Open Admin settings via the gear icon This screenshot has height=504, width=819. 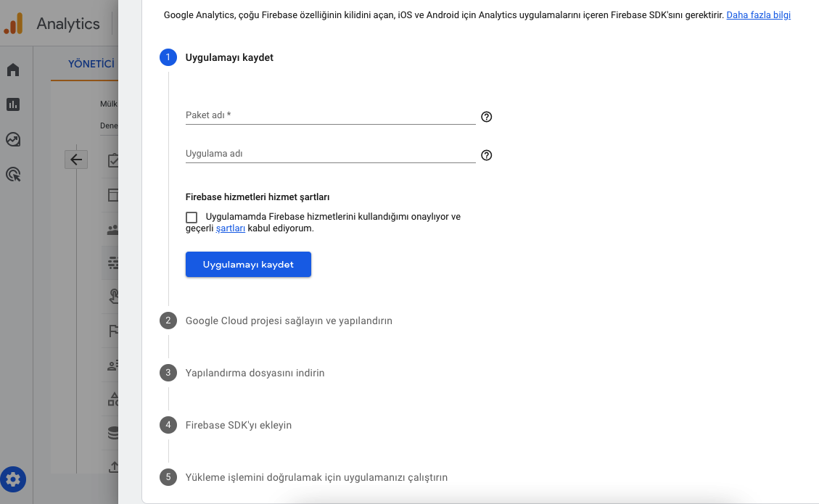tap(13, 479)
